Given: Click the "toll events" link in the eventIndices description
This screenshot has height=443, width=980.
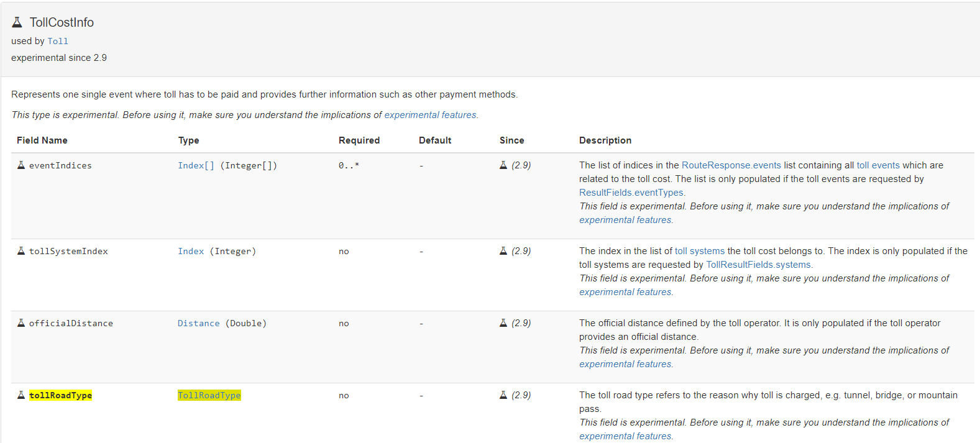Looking at the screenshot, I should click(x=877, y=165).
